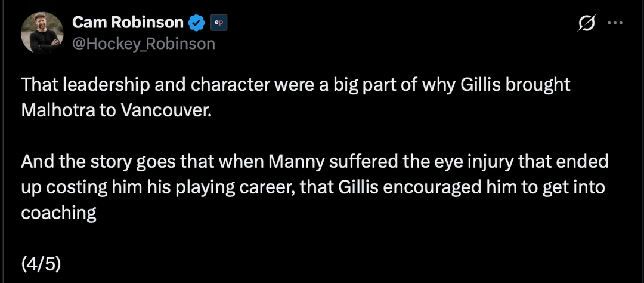The height and width of the screenshot is (283, 644).
Task: Open the three-dot More options menu
Action: (x=614, y=23)
